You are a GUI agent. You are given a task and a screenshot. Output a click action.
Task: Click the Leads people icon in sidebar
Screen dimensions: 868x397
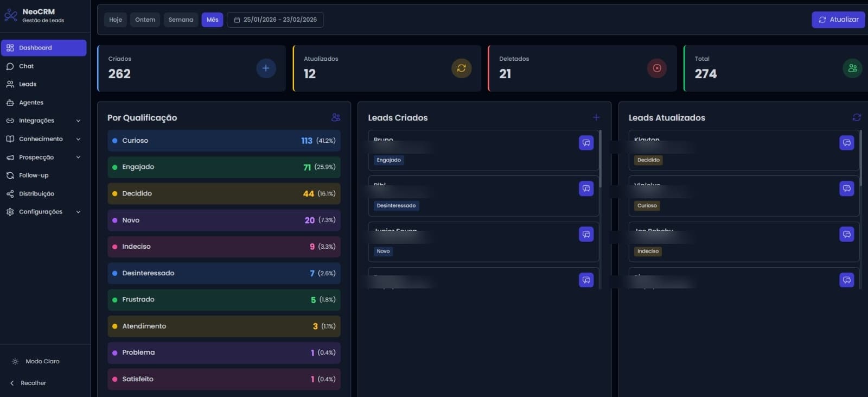coord(10,84)
